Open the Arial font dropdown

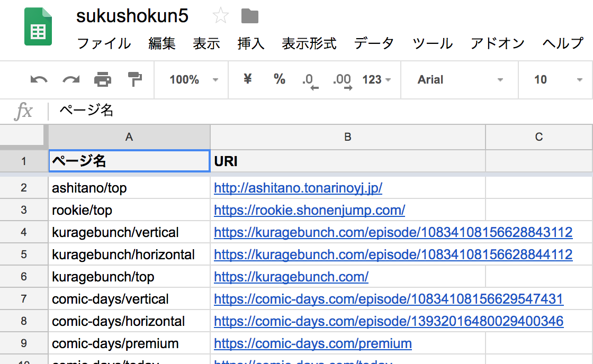pos(460,80)
